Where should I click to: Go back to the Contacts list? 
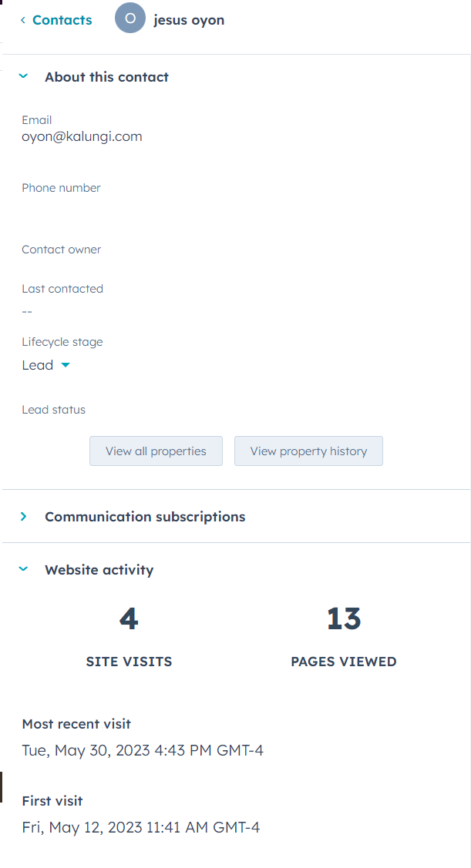pyautogui.click(x=62, y=21)
